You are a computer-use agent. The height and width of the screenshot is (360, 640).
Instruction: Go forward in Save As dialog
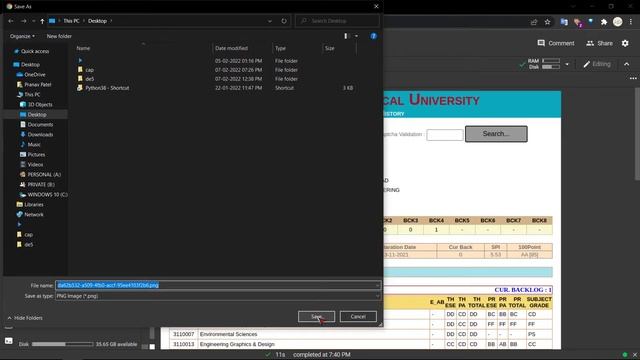(x=24, y=21)
